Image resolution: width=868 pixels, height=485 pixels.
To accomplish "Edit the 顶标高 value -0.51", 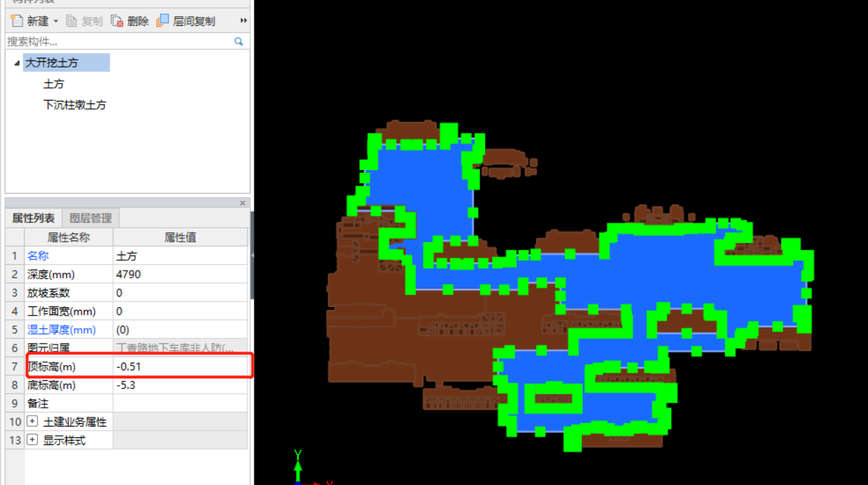I will coord(181,366).
